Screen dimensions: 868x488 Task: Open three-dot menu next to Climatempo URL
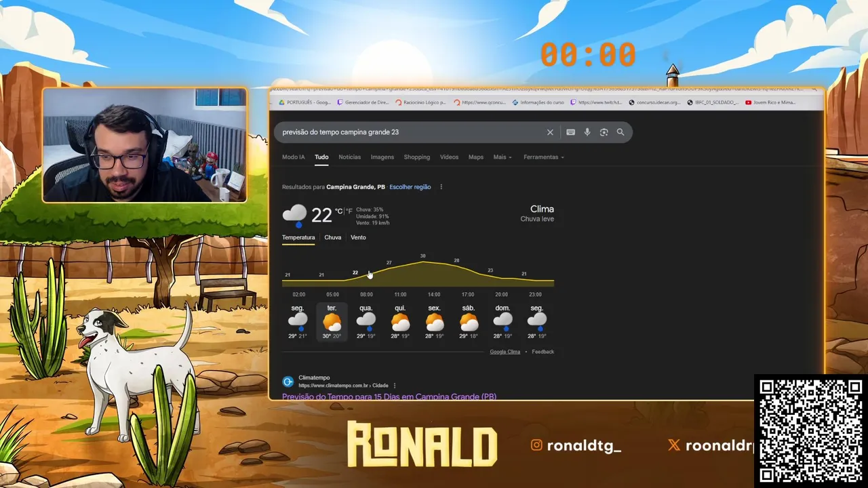pos(395,386)
